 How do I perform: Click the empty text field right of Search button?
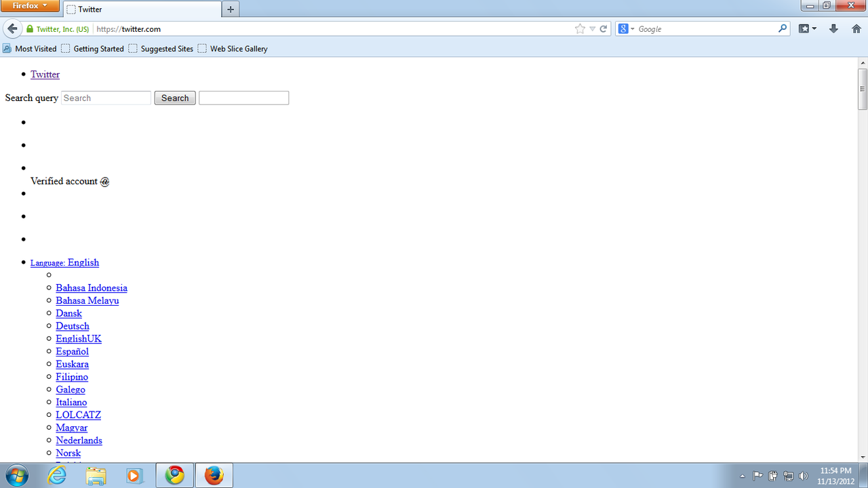244,98
